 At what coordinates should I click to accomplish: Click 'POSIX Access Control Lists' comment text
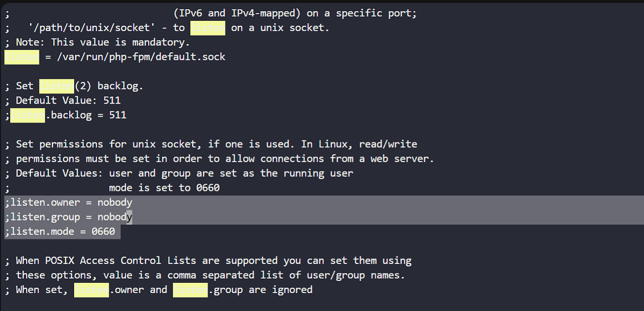[121, 261]
